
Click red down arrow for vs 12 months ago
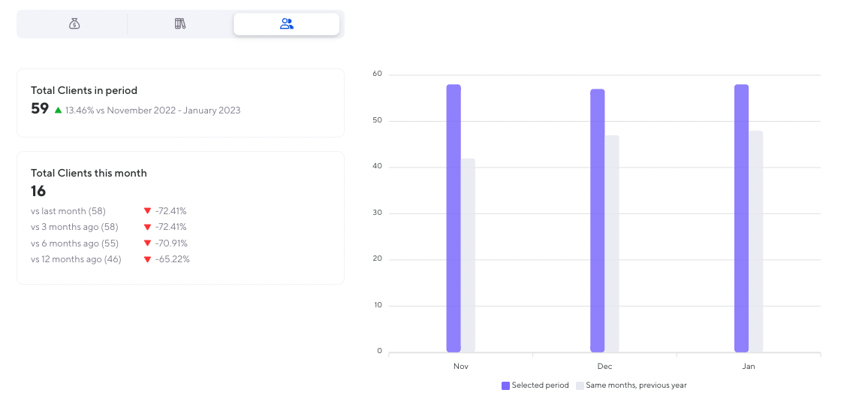pyautogui.click(x=147, y=260)
